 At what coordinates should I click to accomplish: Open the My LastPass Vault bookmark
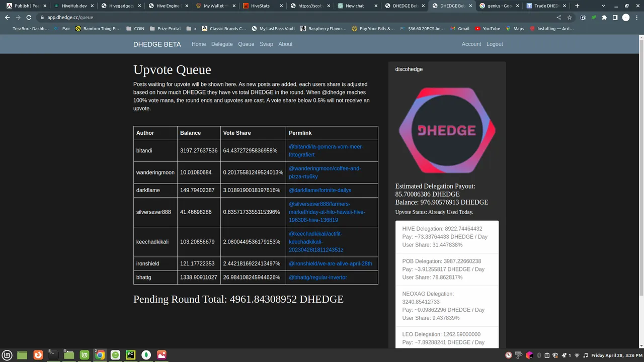coord(273,29)
